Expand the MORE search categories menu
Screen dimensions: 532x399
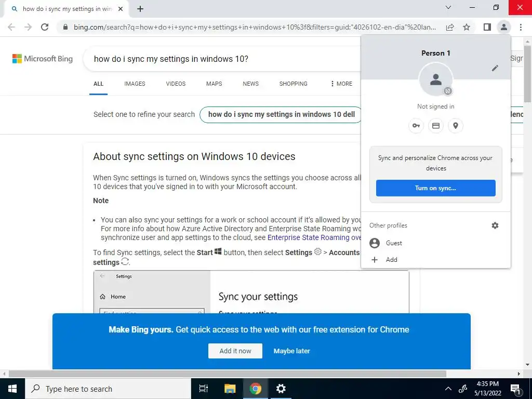pyautogui.click(x=341, y=84)
